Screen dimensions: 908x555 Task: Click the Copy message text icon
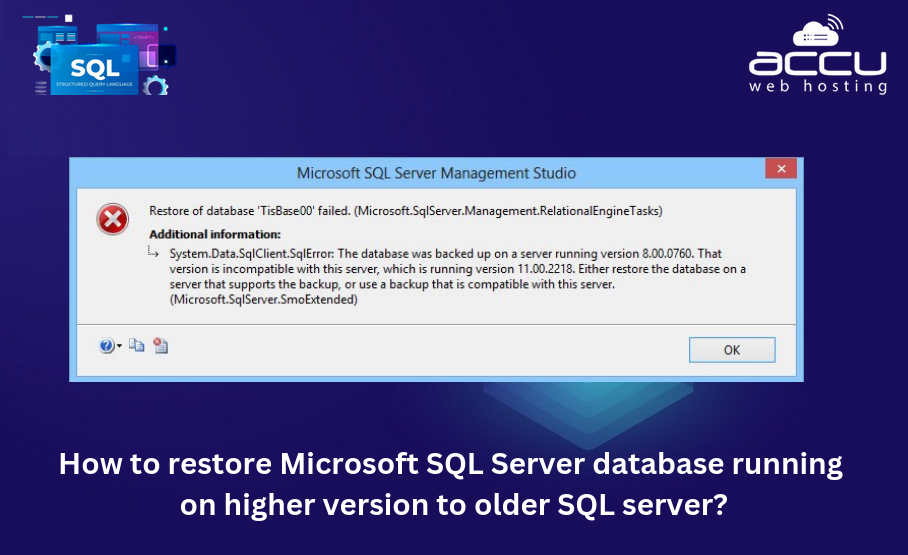tap(137, 346)
